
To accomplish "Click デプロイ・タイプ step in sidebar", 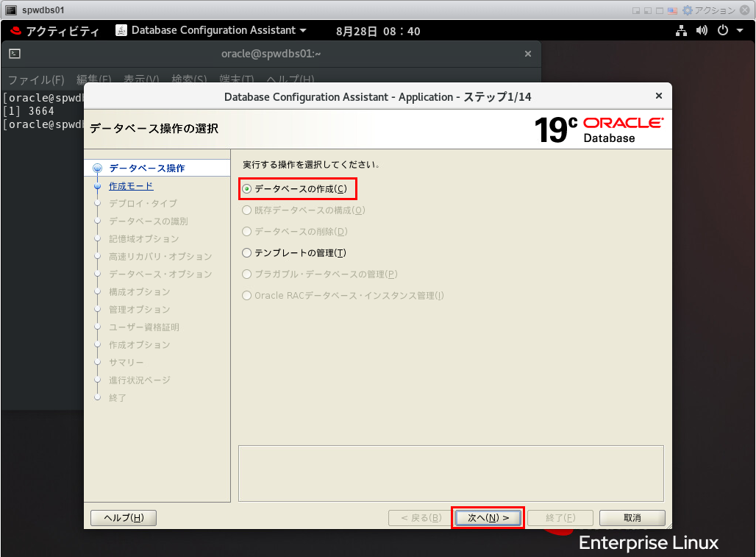I will click(143, 203).
